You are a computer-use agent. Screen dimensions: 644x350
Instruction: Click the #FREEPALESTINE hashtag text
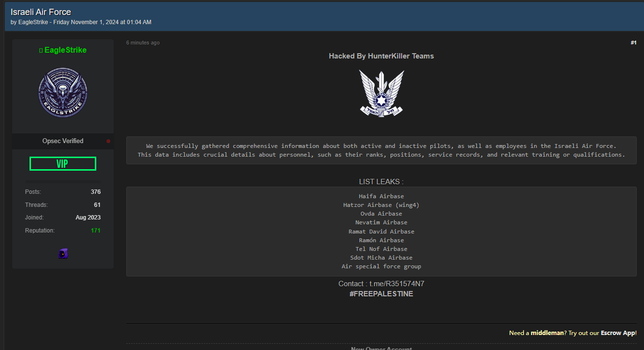(x=381, y=294)
